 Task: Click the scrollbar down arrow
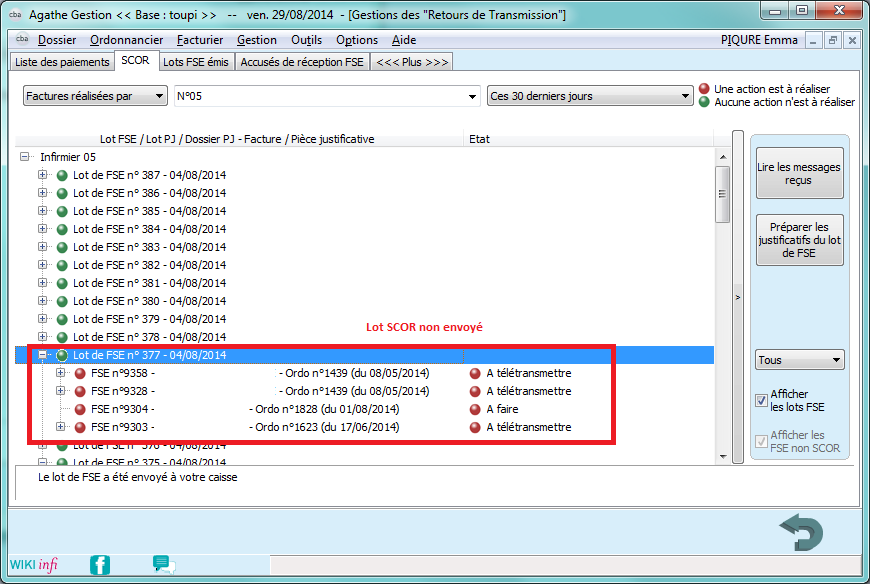tap(722, 456)
